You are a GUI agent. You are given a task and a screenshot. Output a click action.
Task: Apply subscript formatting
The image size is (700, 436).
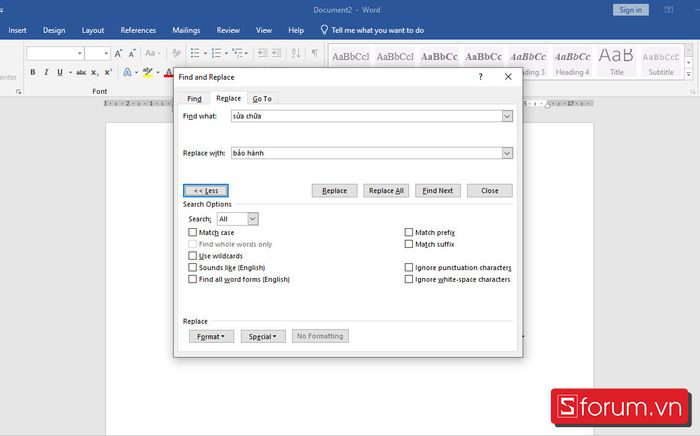95,72
